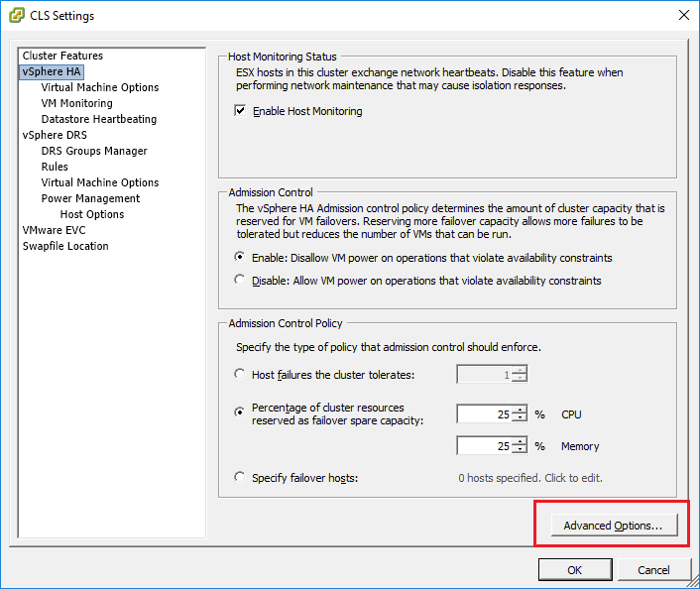Click the Memory percentage input field

click(x=485, y=445)
